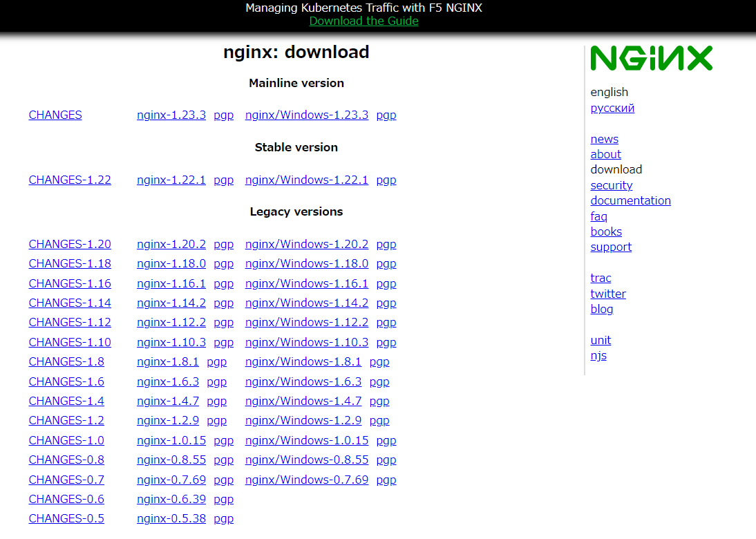Go to the about page
The image size is (756, 539).
click(605, 155)
